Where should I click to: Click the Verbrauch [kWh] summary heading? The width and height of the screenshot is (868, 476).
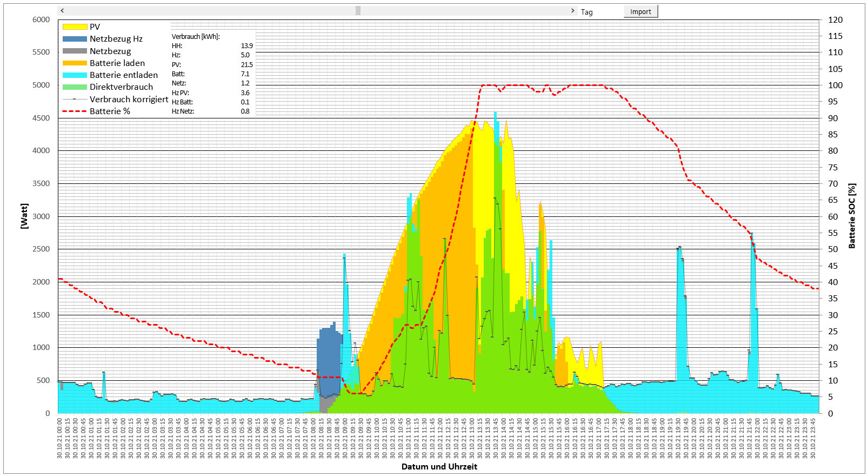(196, 37)
